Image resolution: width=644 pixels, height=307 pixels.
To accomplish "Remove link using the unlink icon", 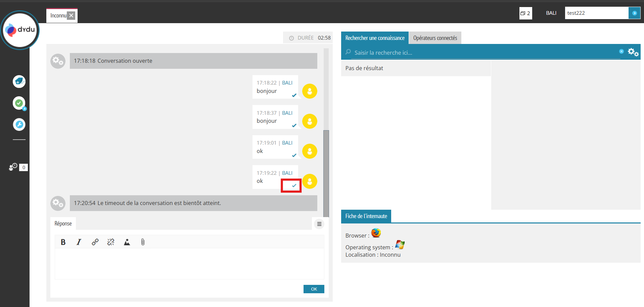I will pos(111,242).
